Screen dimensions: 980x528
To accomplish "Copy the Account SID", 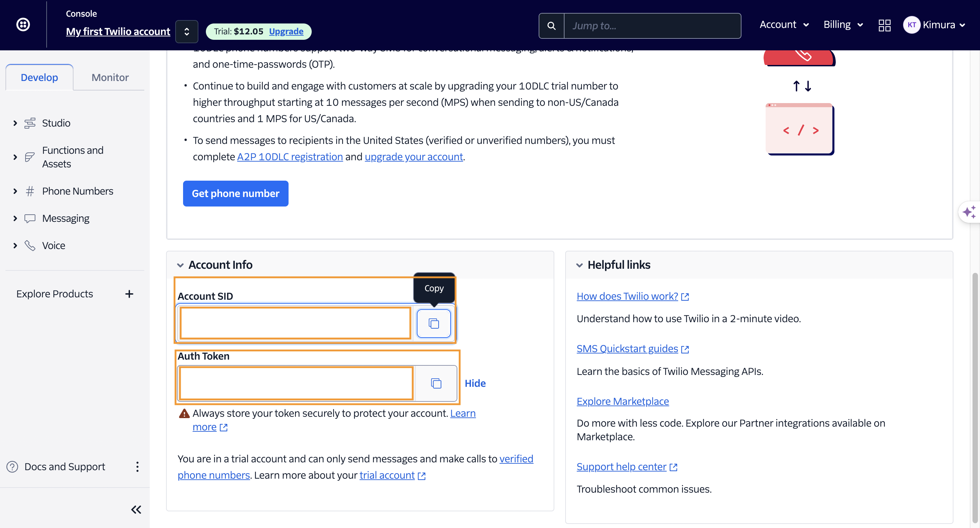I will [434, 323].
